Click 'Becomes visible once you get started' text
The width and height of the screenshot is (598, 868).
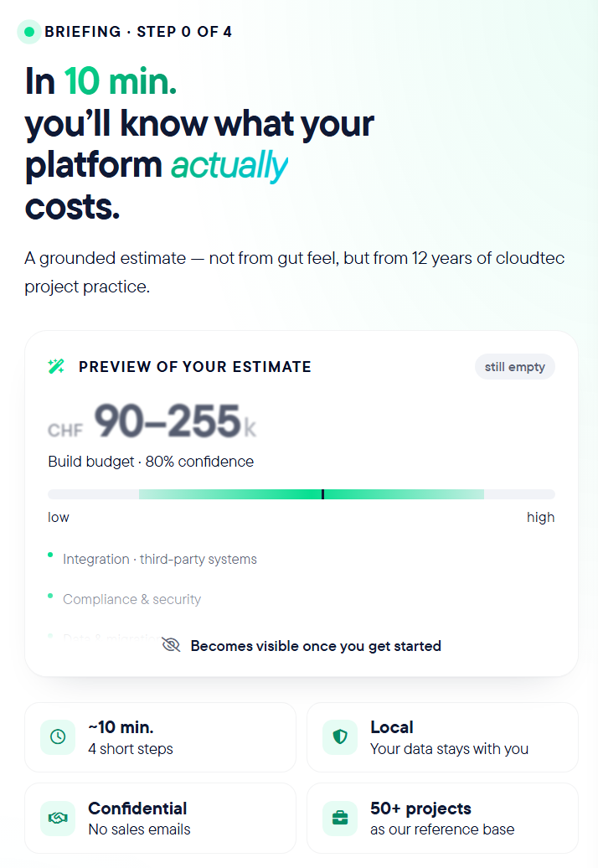click(316, 646)
